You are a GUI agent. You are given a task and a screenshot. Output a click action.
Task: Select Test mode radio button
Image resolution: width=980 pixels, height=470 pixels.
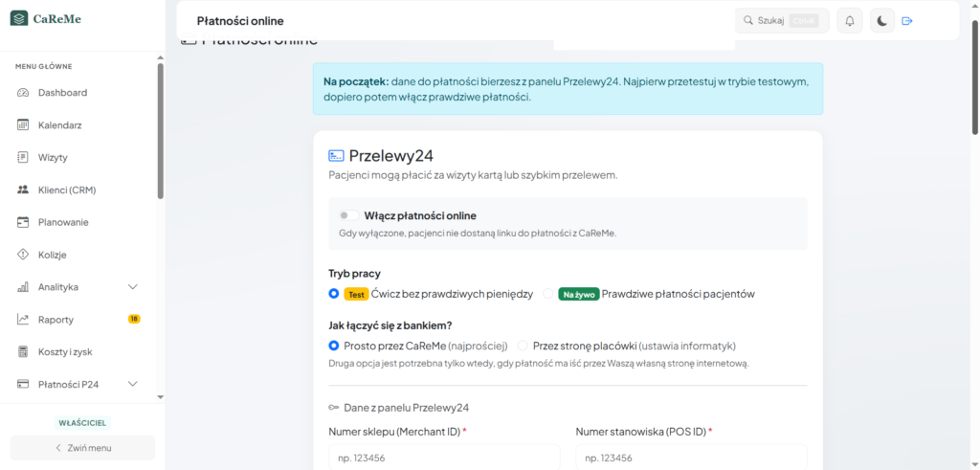coord(334,294)
